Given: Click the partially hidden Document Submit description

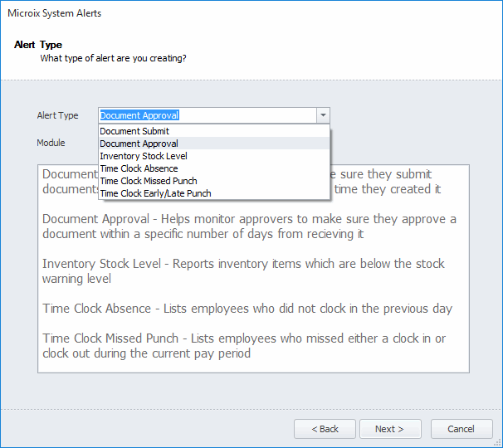Looking at the screenshot, I should pyautogui.click(x=69, y=182).
